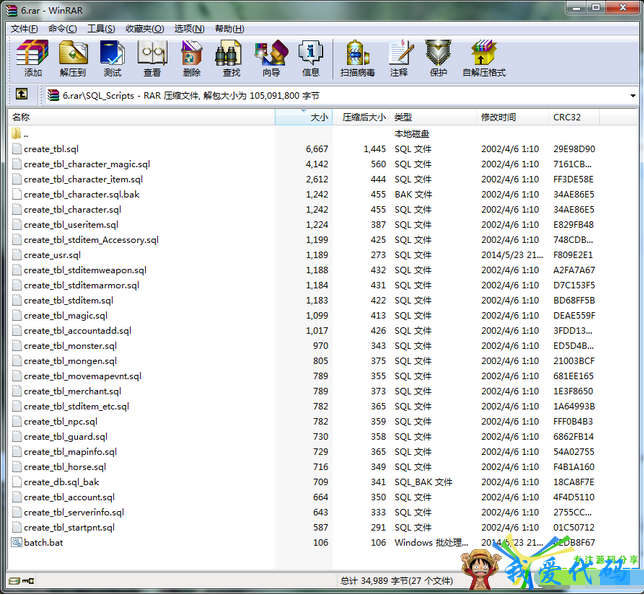Open the File (文件) menu

point(24,29)
